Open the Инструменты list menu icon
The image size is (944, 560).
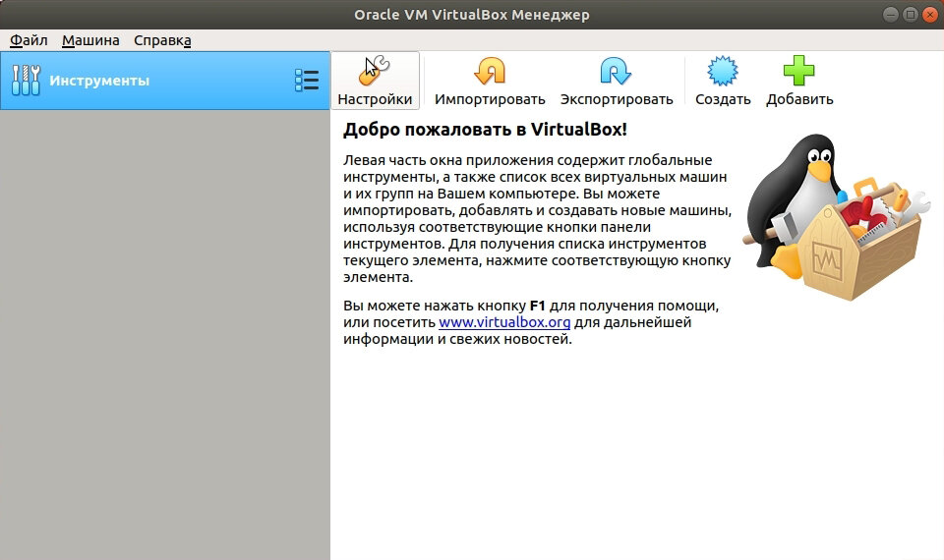tap(307, 80)
